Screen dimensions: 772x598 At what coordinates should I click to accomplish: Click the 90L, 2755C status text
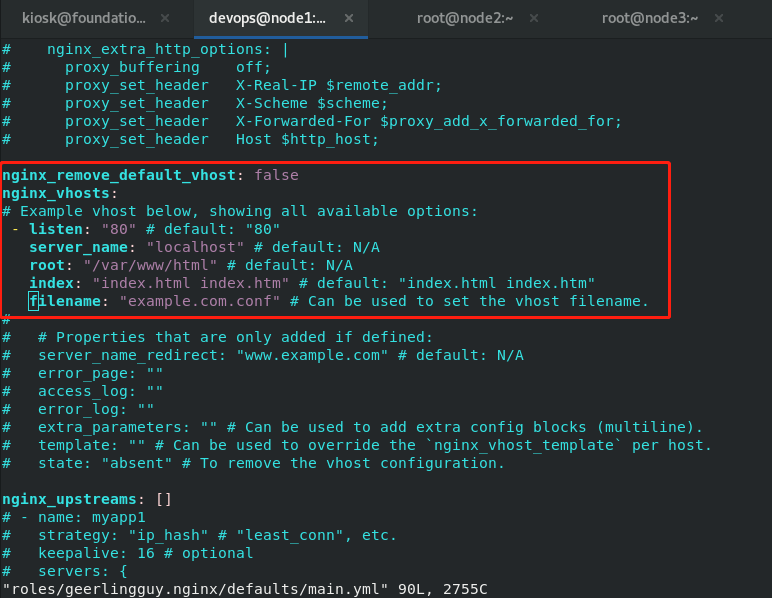pyautogui.click(x=442, y=589)
